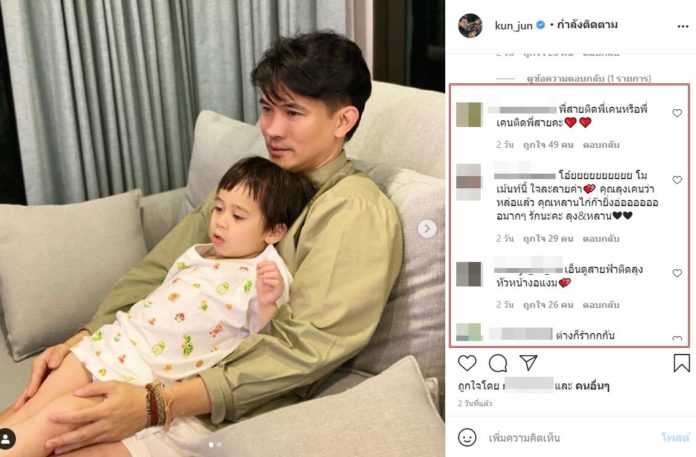The width and height of the screenshot is (696, 457).
Task: Open the emoji picker smiley icon
Action: pyautogui.click(x=467, y=437)
